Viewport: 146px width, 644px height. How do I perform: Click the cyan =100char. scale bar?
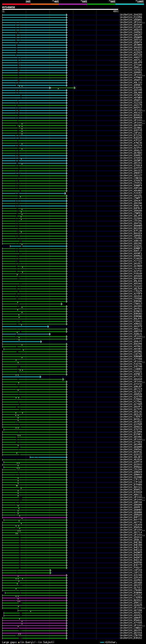pos(102,642)
